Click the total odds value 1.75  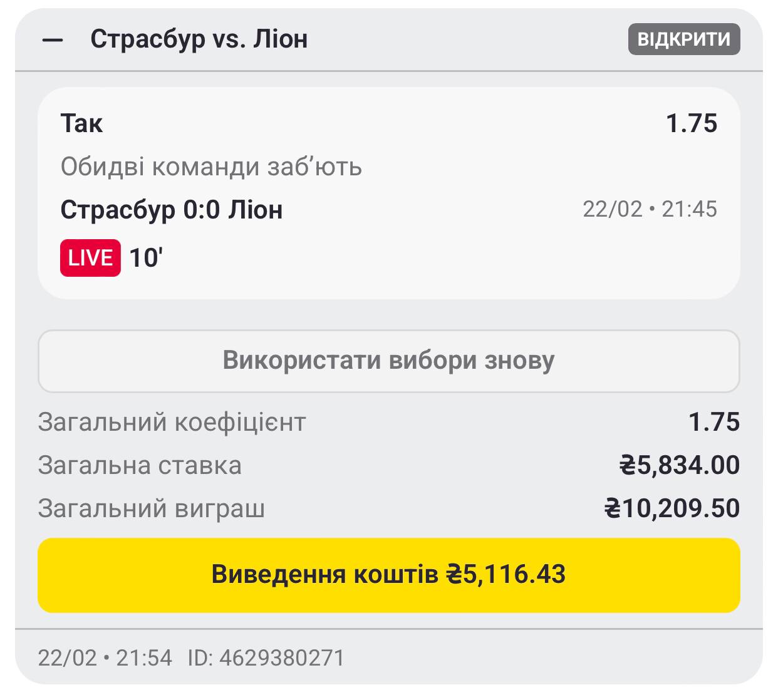pos(713,423)
